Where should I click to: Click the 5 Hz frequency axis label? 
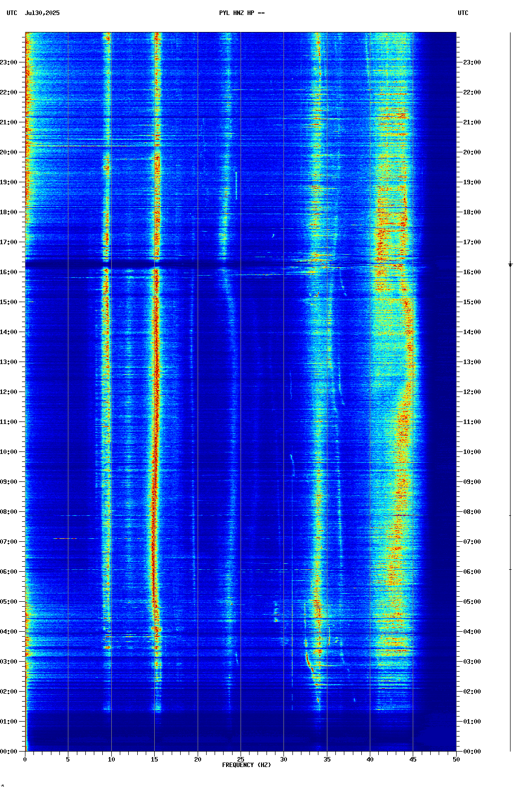click(x=68, y=760)
